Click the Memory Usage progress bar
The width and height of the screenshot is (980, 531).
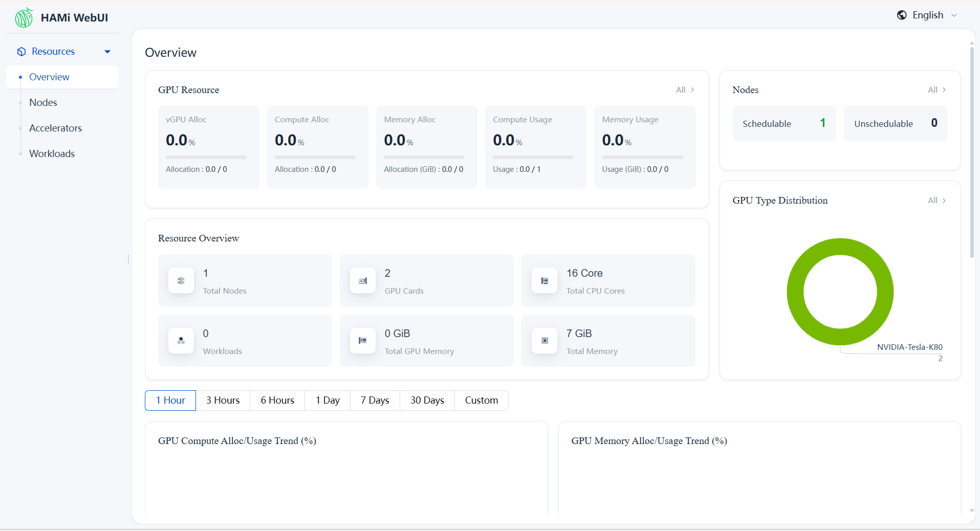click(642, 157)
